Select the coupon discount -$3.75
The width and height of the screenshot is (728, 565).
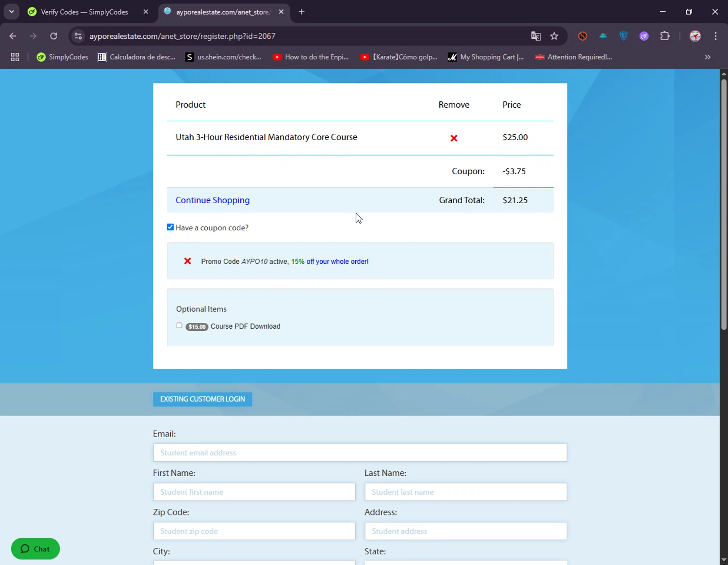514,171
